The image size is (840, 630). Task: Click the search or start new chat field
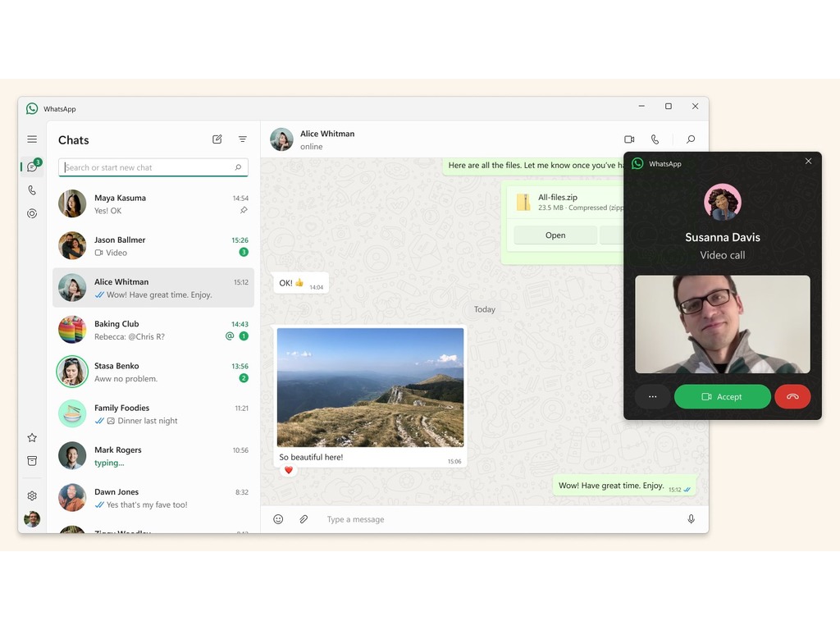coord(148,167)
